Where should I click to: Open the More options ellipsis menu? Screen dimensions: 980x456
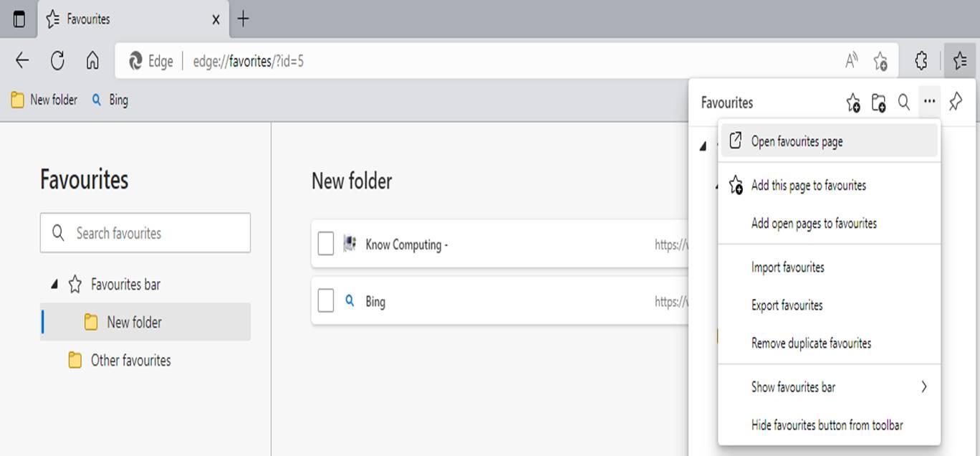[929, 103]
